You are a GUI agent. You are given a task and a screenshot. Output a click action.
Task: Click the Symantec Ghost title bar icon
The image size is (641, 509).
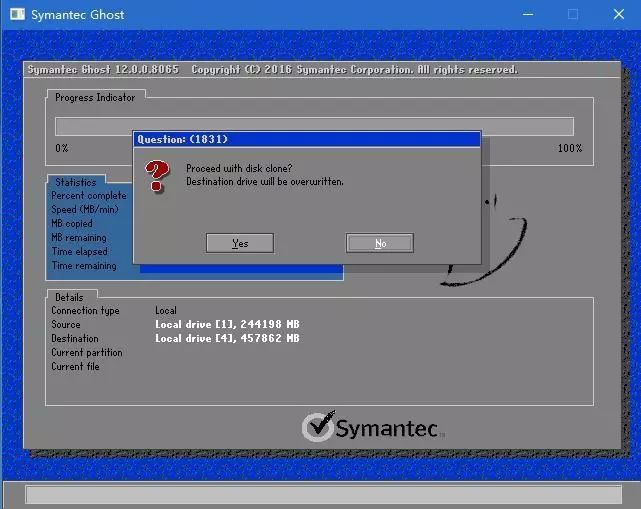17,14
